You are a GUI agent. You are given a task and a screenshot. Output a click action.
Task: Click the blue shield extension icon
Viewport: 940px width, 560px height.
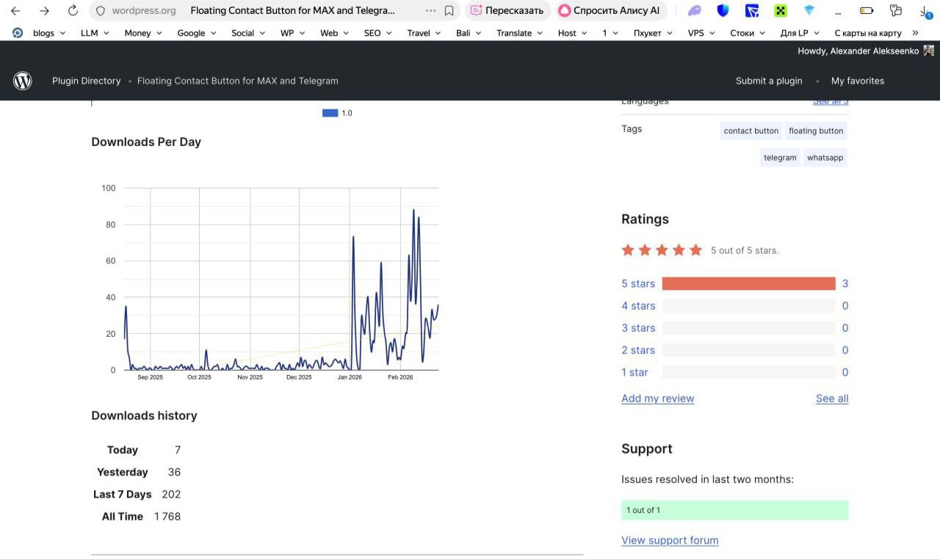[723, 11]
